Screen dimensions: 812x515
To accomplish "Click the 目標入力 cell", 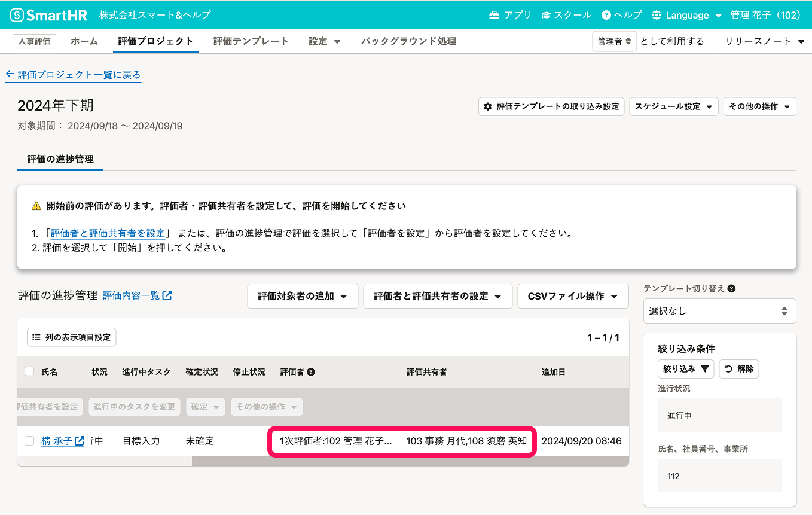I will click(141, 441).
